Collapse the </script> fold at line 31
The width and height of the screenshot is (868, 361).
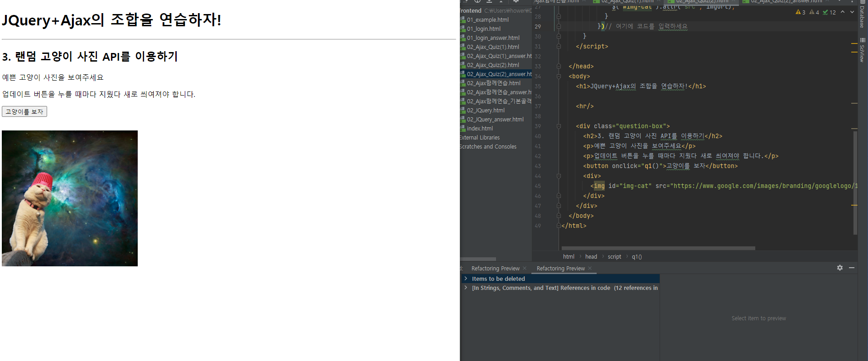[559, 46]
